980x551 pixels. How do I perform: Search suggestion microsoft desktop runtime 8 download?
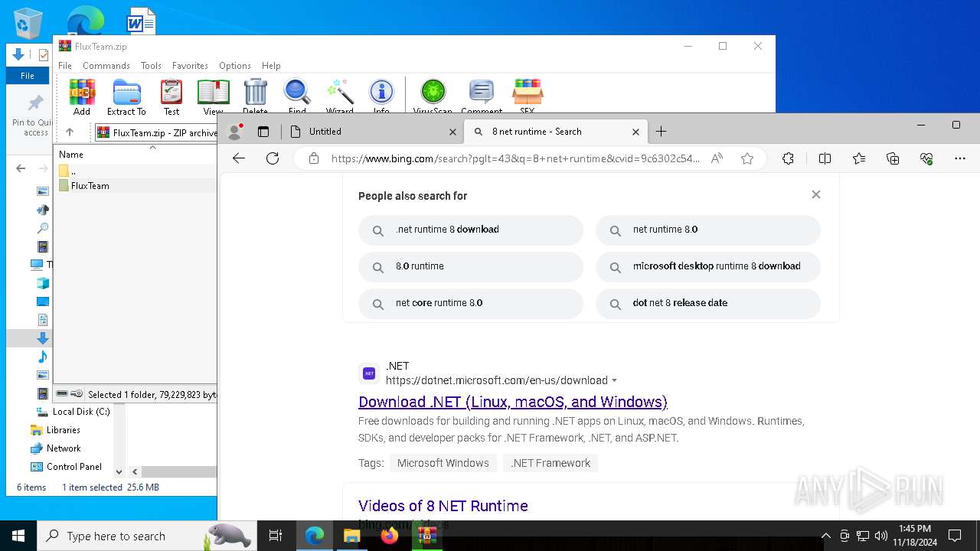(x=708, y=266)
